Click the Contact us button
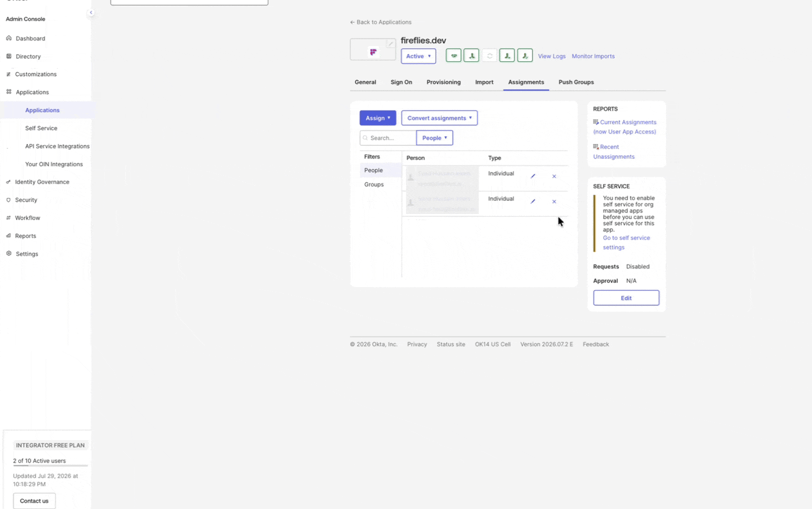This screenshot has height=509, width=812. (x=34, y=501)
